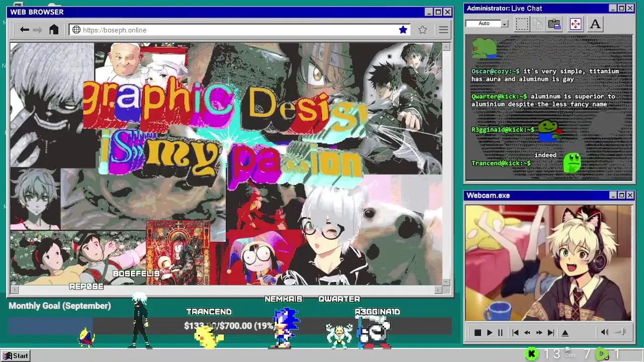
Task: Click the green frog emote beside indeed
Action: pos(573,162)
